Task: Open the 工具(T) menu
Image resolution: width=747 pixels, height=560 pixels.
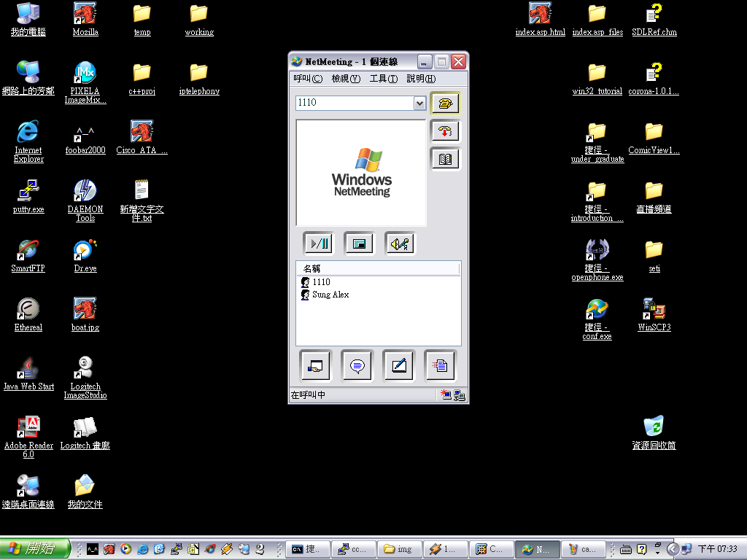Action: pos(384,79)
